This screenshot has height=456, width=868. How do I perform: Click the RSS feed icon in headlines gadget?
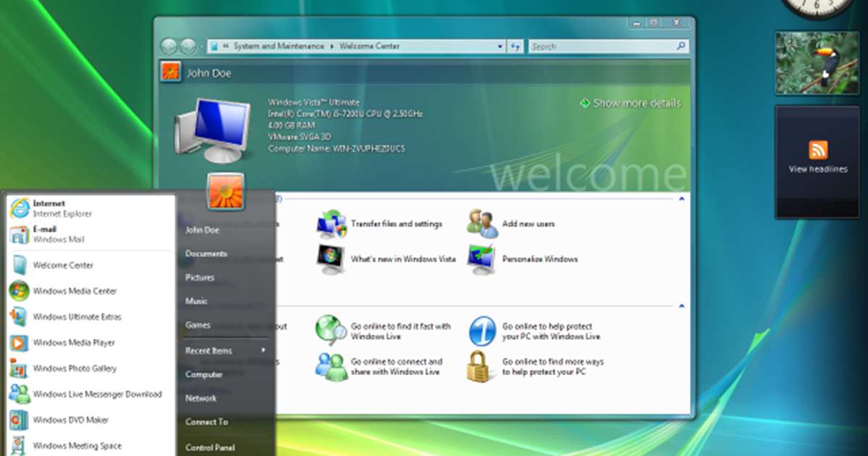click(x=819, y=150)
